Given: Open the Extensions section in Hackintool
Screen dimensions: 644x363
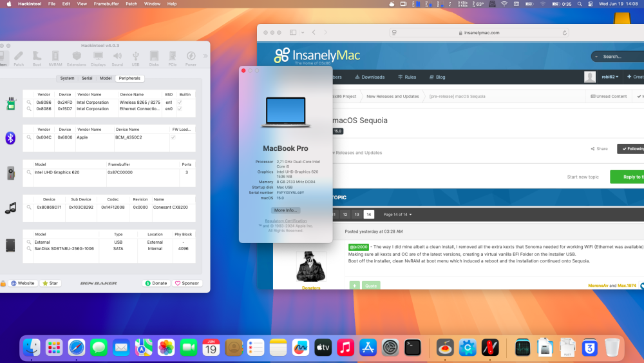Looking at the screenshot, I should (x=77, y=59).
